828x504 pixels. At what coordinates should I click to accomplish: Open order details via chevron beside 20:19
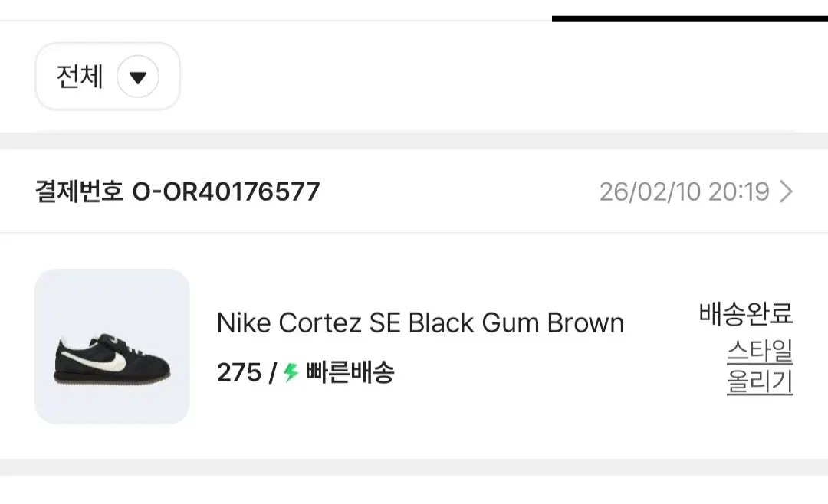click(x=786, y=191)
